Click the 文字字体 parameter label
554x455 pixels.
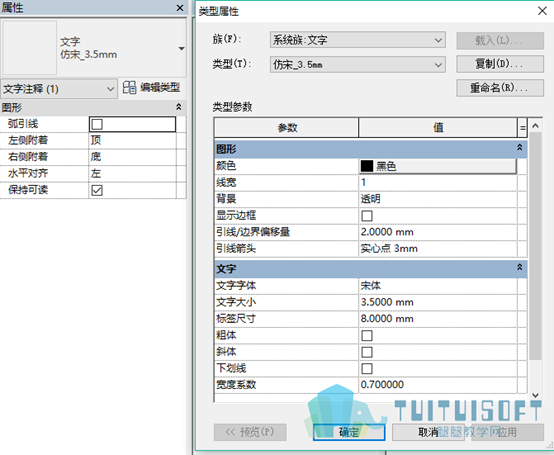point(236,285)
